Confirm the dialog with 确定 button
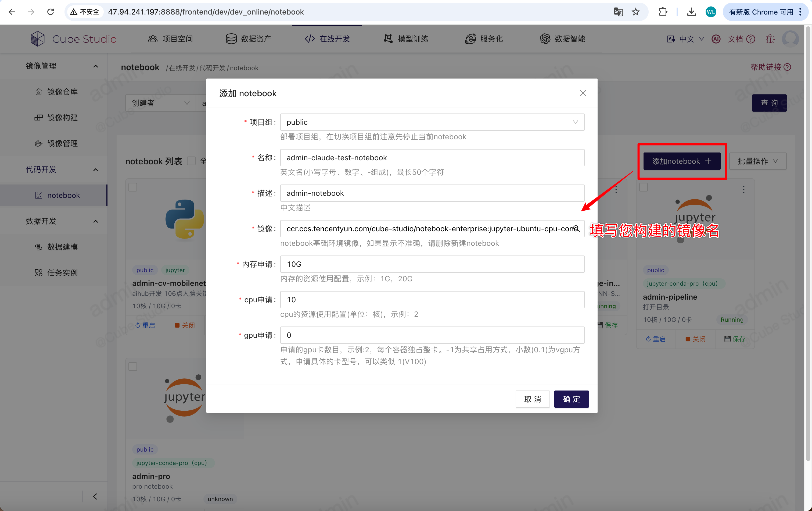This screenshot has height=511, width=812. [572, 399]
